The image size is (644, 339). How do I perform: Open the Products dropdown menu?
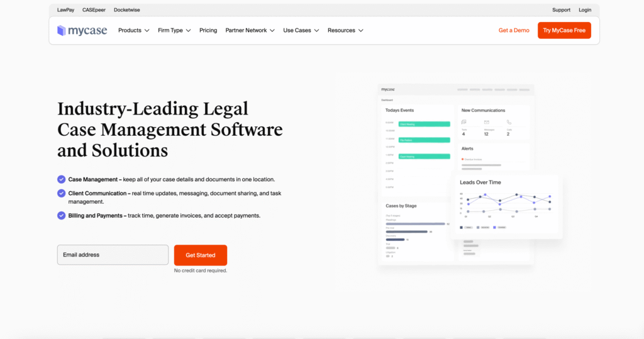pos(133,30)
